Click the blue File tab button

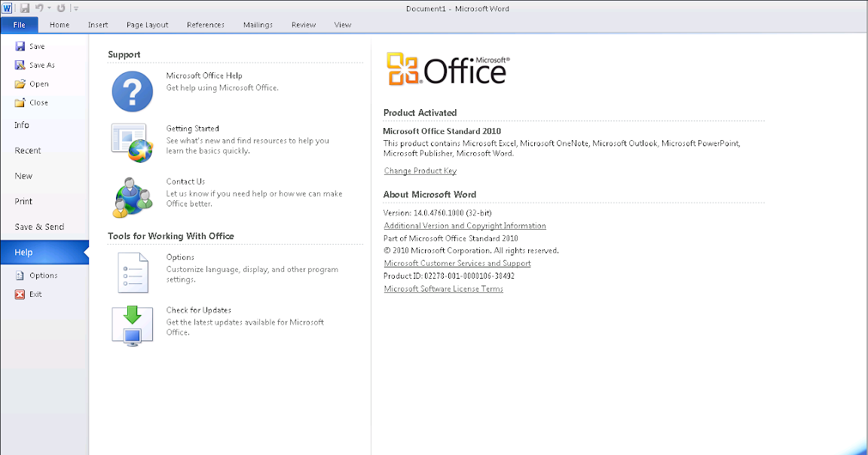[19, 25]
